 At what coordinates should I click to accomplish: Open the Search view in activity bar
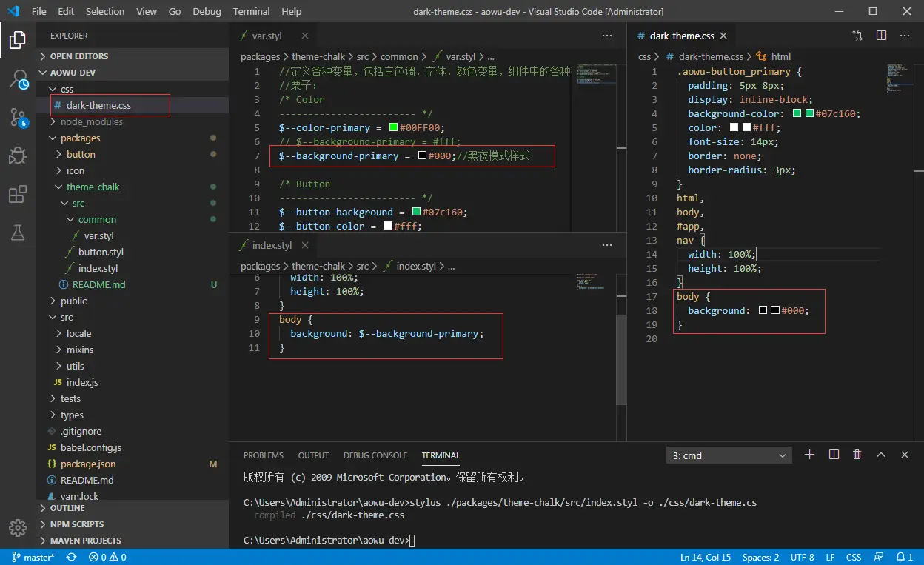[x=18, y=79]
